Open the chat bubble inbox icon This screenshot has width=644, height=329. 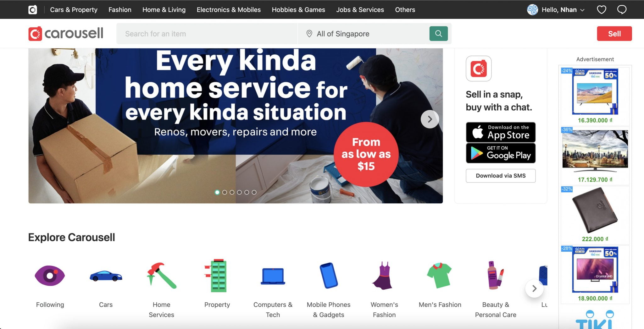(622, 10)
